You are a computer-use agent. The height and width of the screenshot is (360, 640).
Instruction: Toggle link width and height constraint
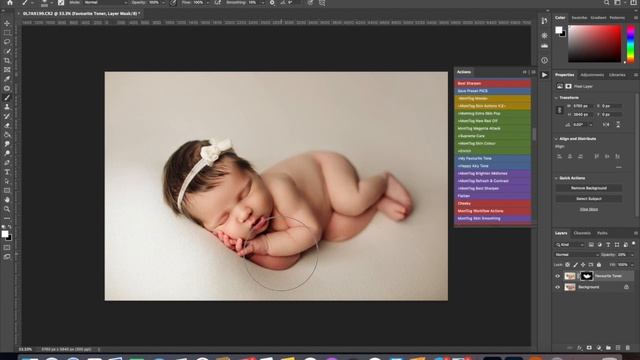[560, 110]
